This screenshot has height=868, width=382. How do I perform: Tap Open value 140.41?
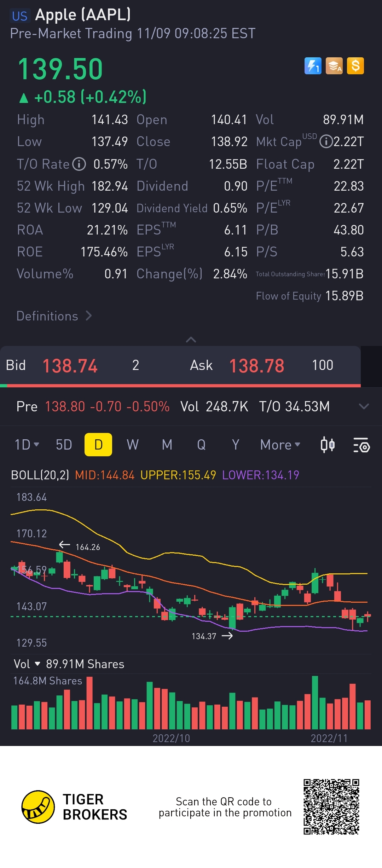pyautogui.click(x=229, y=120)
